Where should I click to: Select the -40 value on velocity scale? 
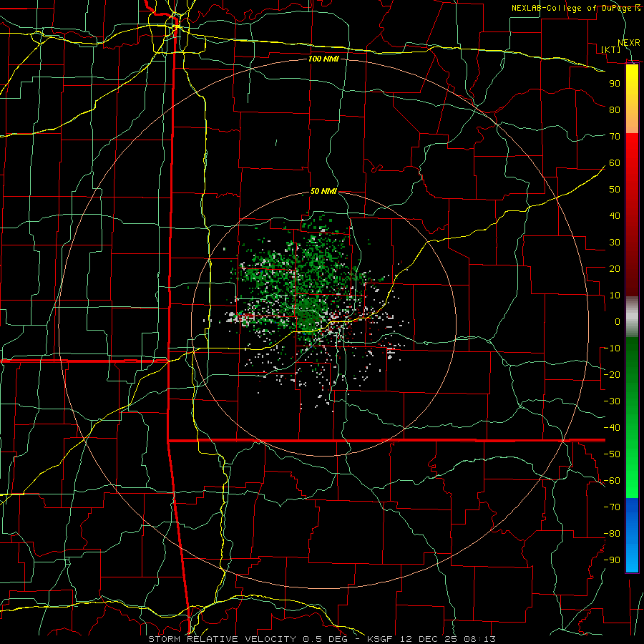[612, 428]
